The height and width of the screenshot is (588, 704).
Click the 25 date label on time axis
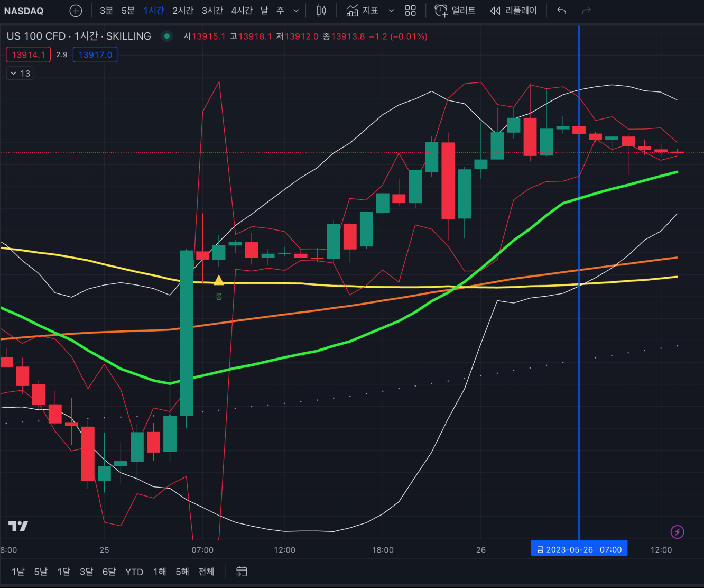click(x=105, y=550)
